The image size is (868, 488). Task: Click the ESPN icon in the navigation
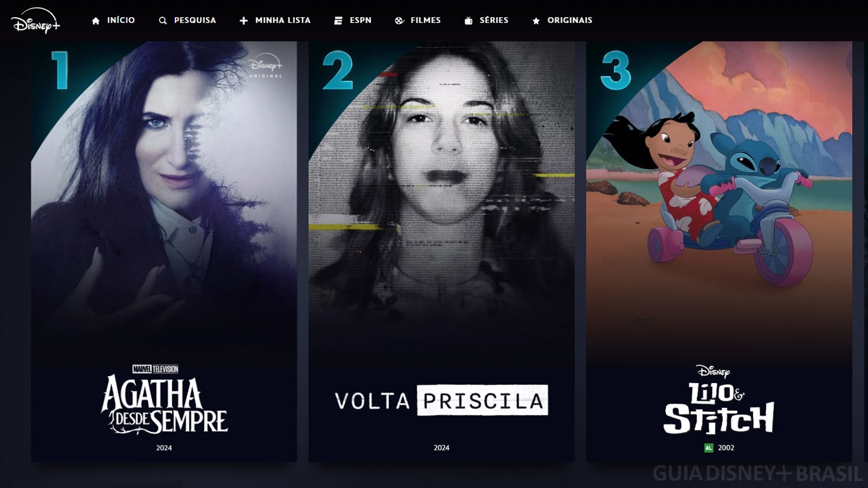tap(338, 21)
